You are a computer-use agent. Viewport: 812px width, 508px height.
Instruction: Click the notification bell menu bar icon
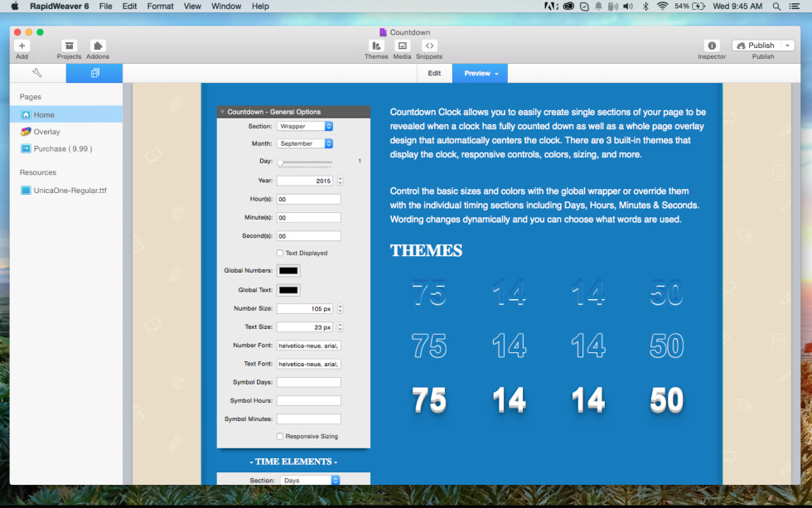(x=598, y=6)
